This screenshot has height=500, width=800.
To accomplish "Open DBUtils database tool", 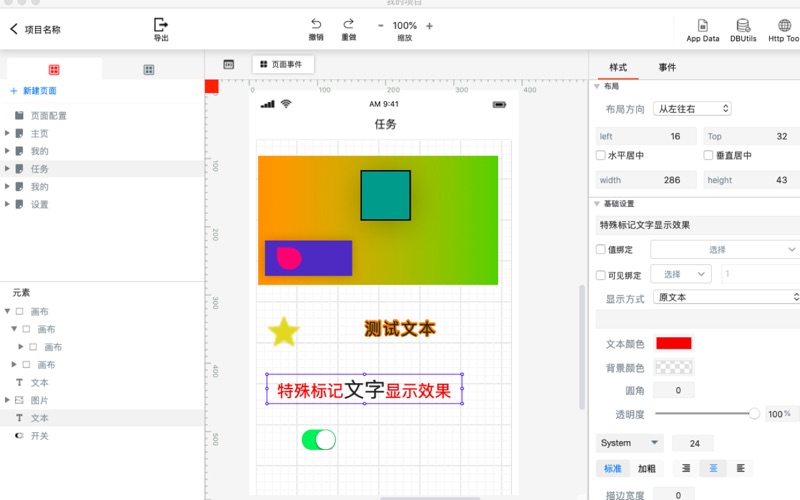I will tap(743, 30).
